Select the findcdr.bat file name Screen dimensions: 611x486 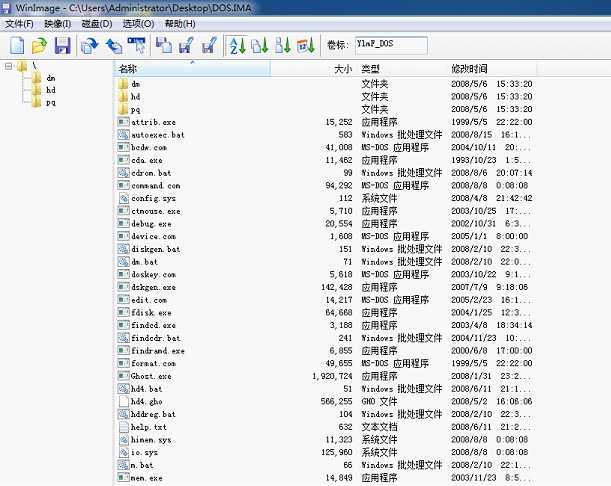click(155, 338)
